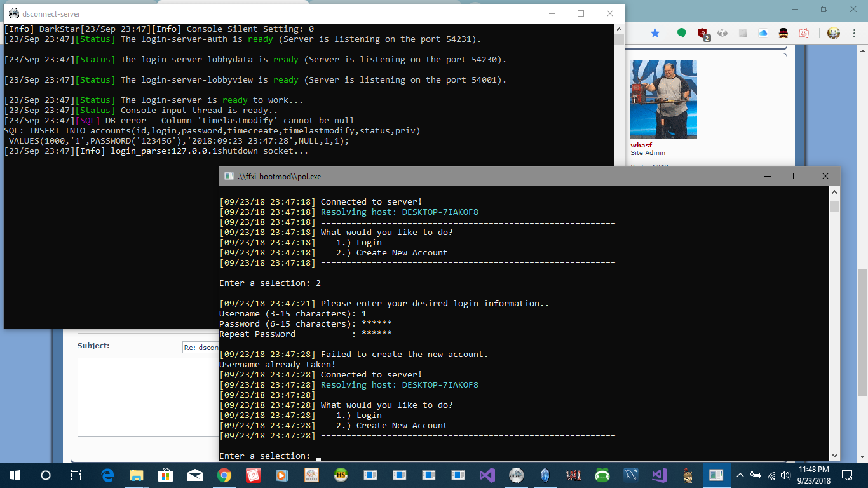The height and width of the screenshot is (488, 868).
Task: Switch to Google Chrome on the taskbar
Action: click(x=224, y=475)
